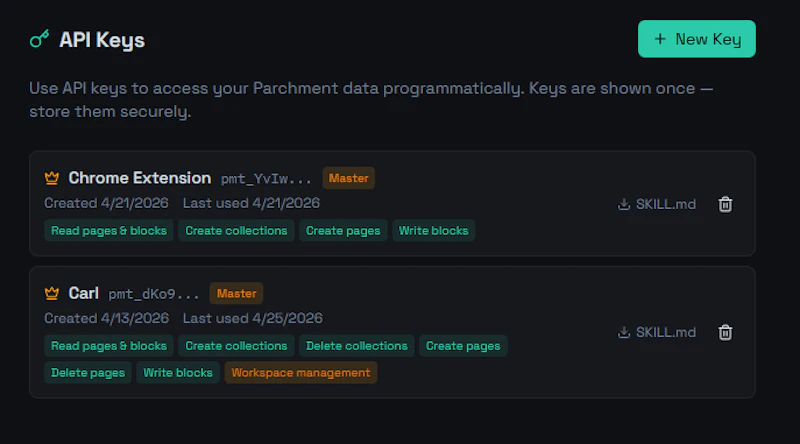Click the crown icon for Carl
Screen dimensions: 800x444
(52, 293)
